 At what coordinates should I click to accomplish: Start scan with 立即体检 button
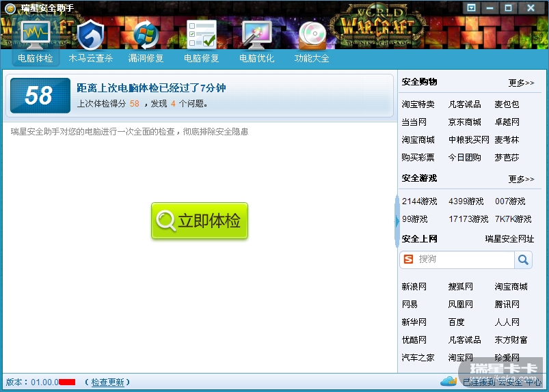200,221
